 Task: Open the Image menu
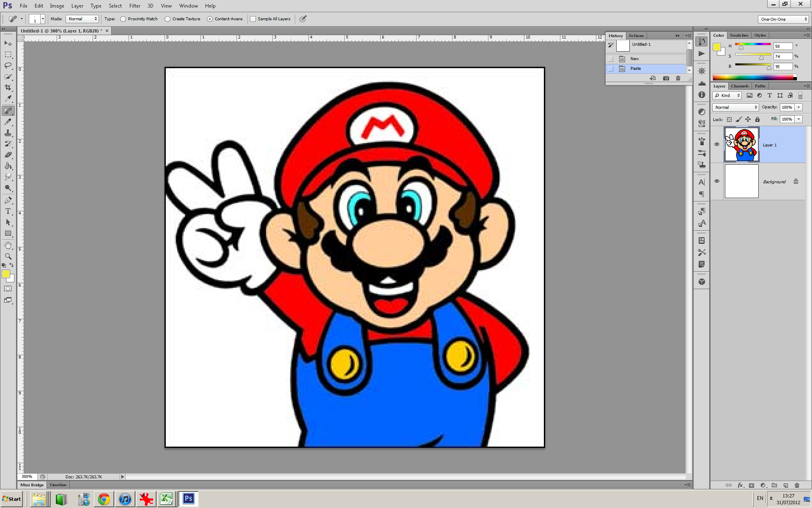57,6
